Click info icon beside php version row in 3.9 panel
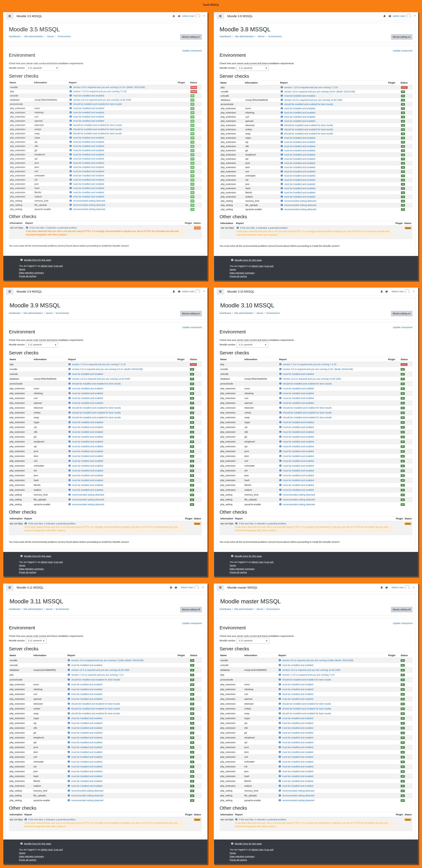Screen dimensions: 422x868 pyautogui.click(x=70, y=364)
